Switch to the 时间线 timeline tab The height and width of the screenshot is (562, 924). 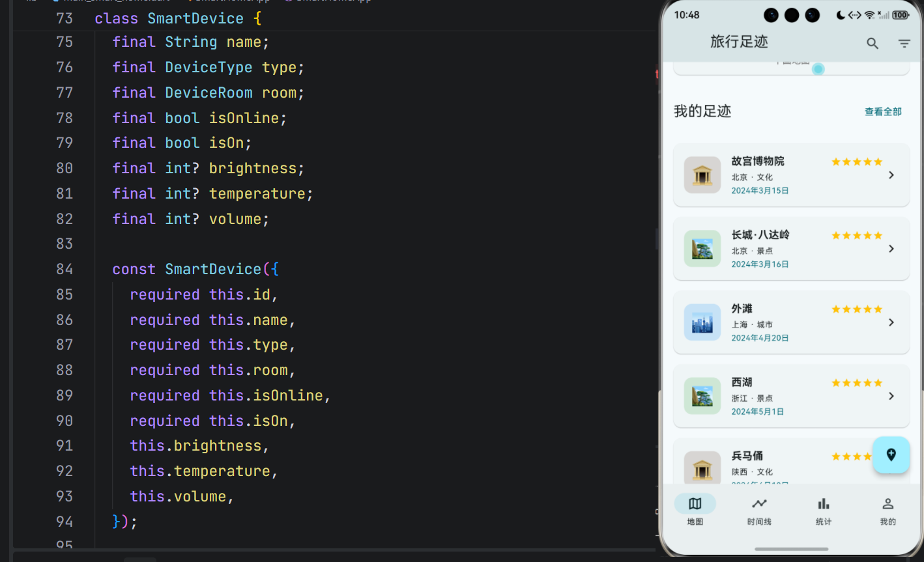pyautogui.click(x=759, y=510)
